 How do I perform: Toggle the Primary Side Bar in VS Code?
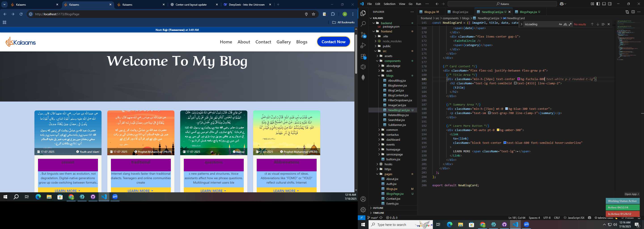click(598, 4)
